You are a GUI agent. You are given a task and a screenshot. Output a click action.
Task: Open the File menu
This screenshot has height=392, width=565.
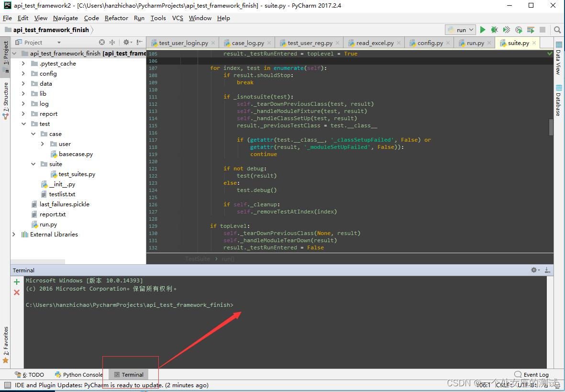(x=7, y=18)
